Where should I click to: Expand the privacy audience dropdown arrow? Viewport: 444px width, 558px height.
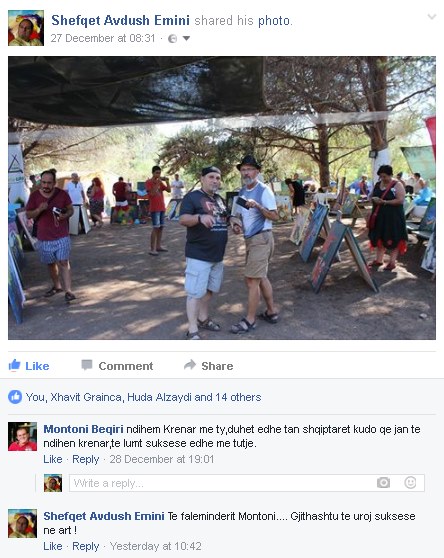(186, 38)
